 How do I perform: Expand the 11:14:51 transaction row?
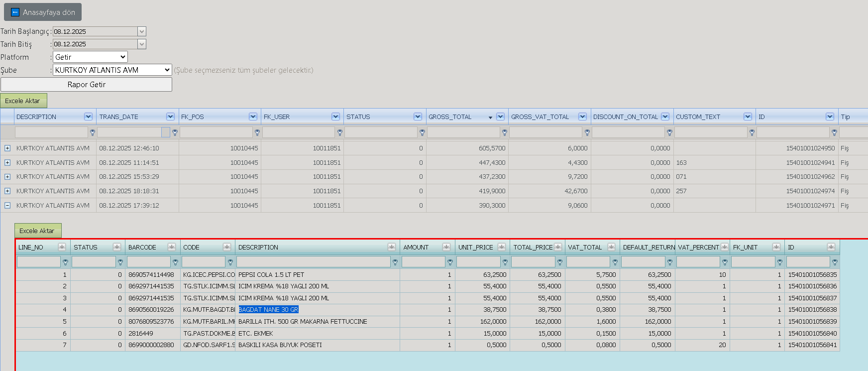pyautogui.click(x=7, y=162)
